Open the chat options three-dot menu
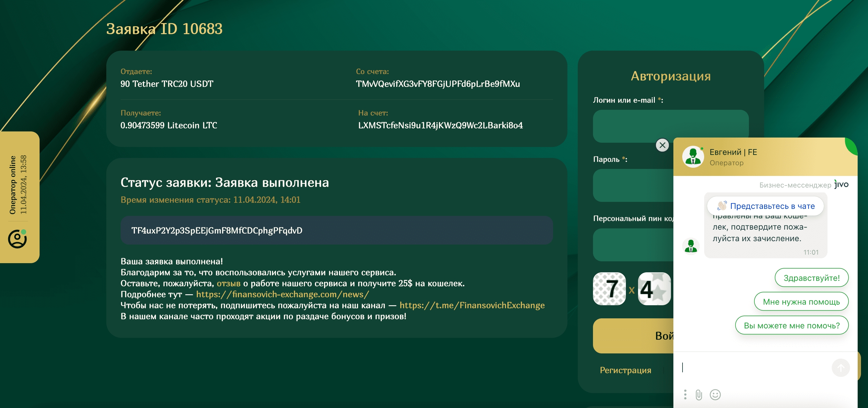 685,395
